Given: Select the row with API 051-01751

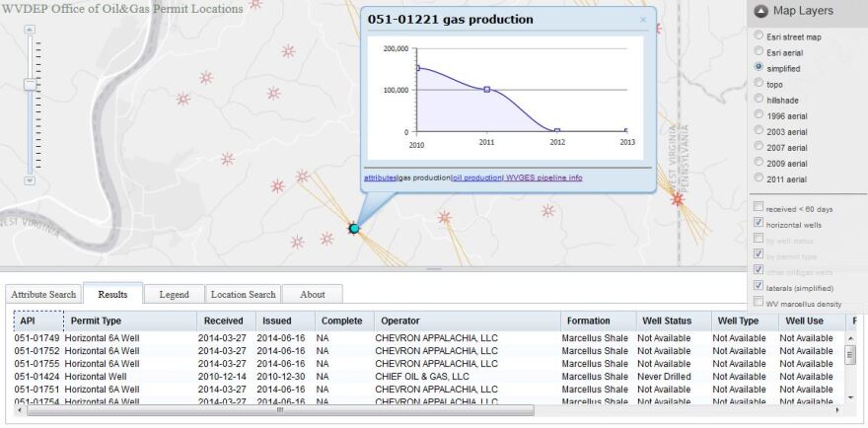Looking at the screenshot, I should point(429,390).
